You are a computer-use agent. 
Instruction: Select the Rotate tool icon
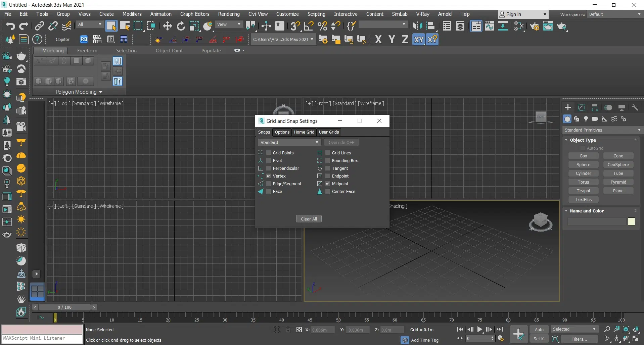(181, 26)
